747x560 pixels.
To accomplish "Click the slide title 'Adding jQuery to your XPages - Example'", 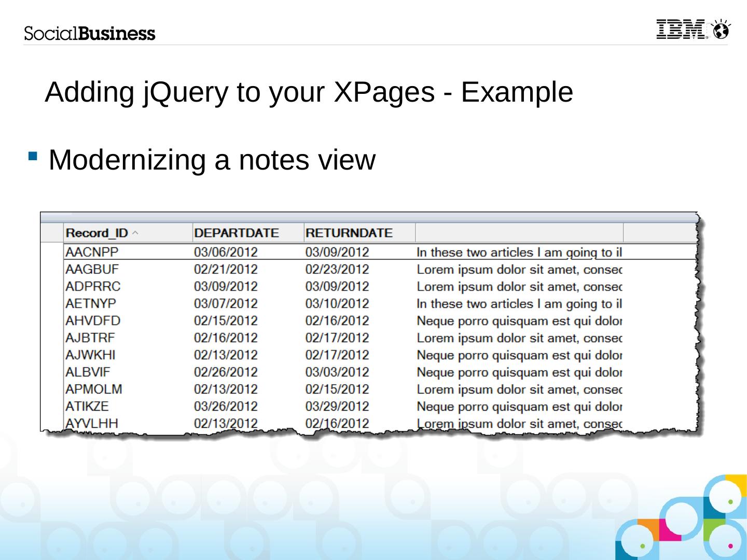I will 309,92.
